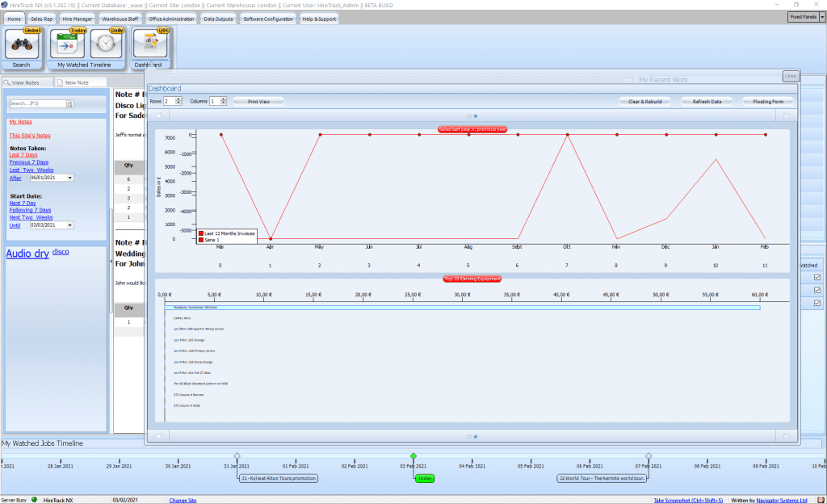Open the My Notes link
This screenshot has height=504, width=827.
pyautogui.click(x=20, y=122)
